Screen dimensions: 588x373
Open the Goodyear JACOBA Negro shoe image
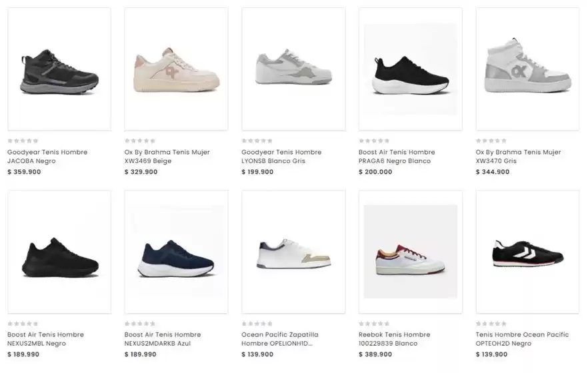[x=59, y=69]
